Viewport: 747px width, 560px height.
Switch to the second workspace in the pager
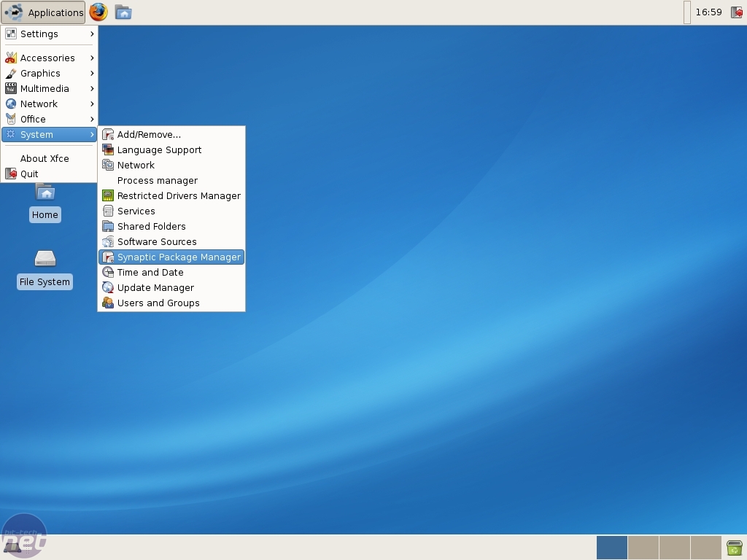point(643,548)
